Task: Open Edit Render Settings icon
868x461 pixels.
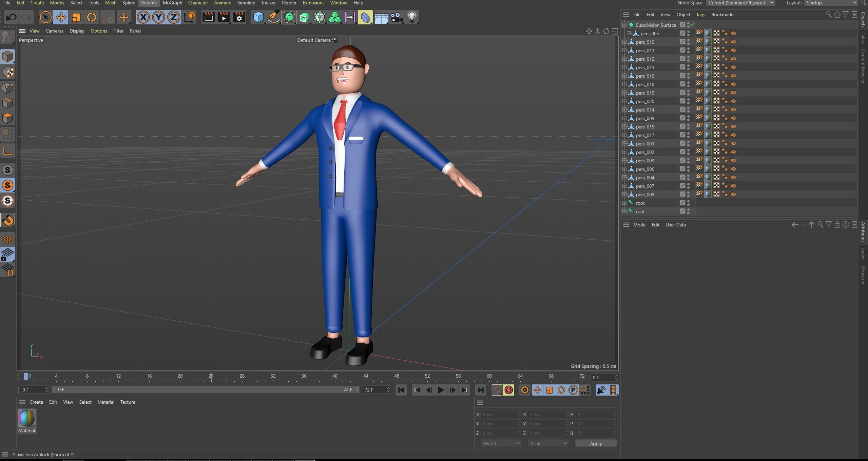Action: (x=239, y=17)
